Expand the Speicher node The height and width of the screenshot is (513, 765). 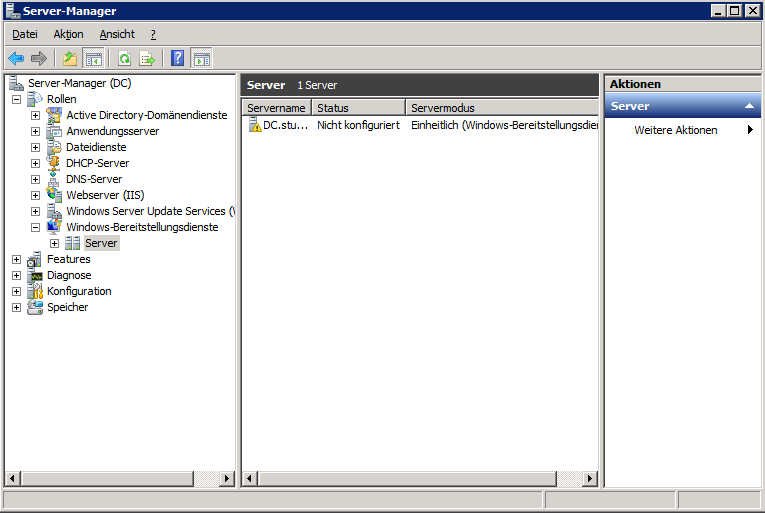point(17,307)
